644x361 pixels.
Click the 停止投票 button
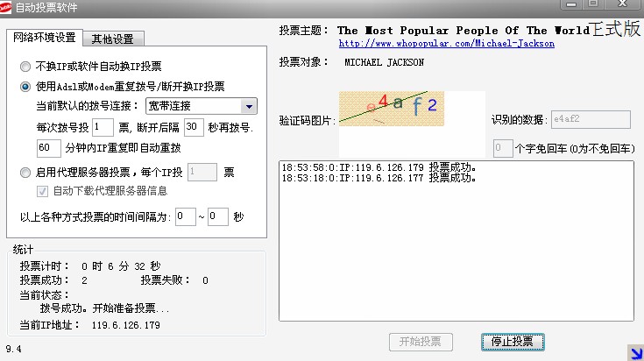click(x=513, y=342)
